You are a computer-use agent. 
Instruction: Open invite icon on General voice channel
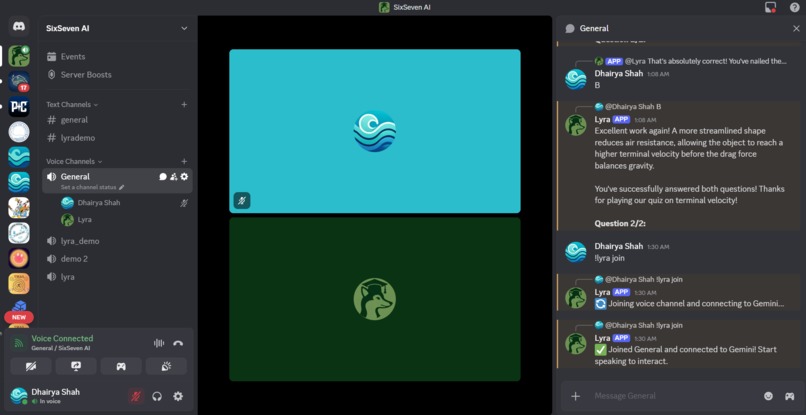174,176
